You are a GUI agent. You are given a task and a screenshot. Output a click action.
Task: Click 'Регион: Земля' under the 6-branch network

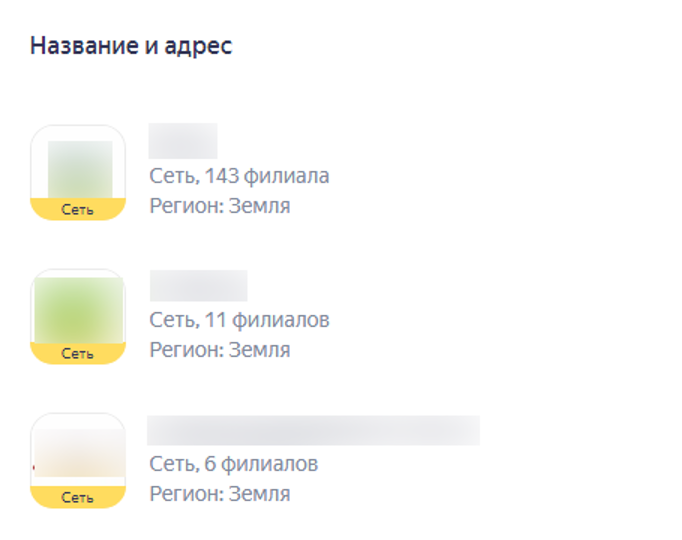click(220, 494)
